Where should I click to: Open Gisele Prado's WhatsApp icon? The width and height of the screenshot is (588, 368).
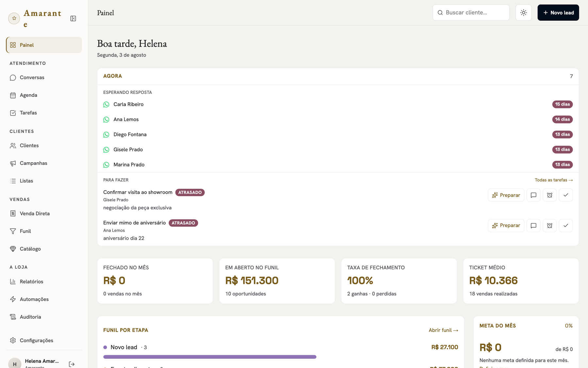click(106, 150)
